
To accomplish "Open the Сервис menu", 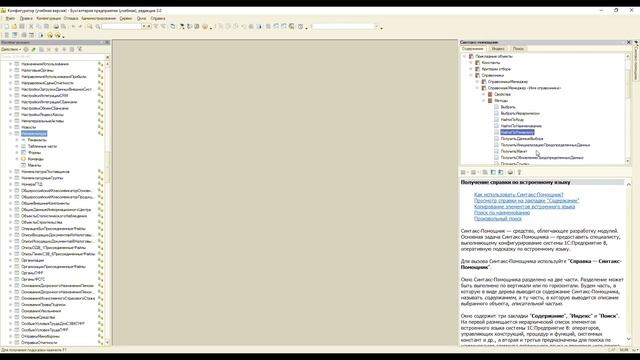I will (126, 18).
